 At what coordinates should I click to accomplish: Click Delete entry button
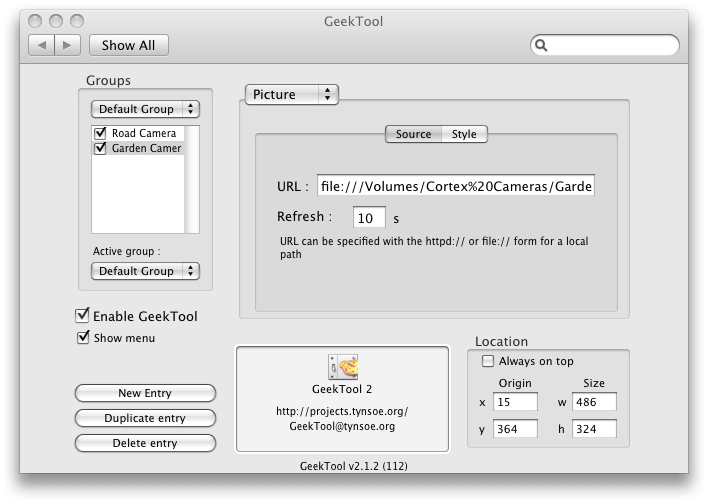(145, 443)
